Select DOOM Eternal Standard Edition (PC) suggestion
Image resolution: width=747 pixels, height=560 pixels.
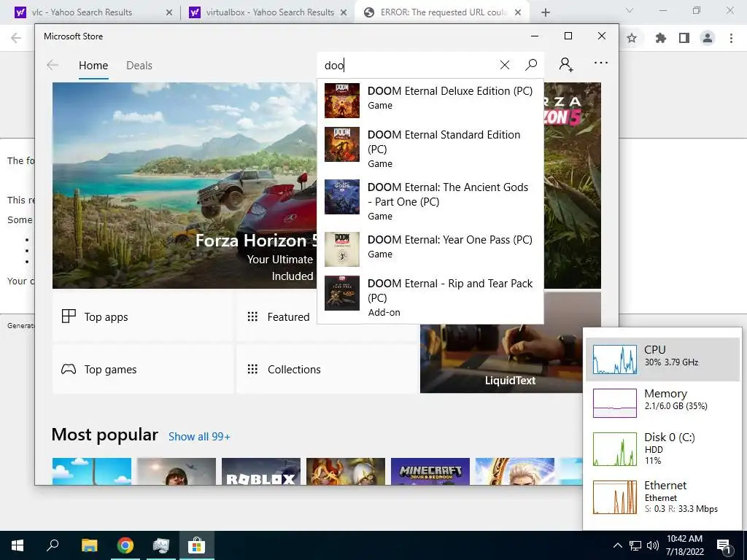click(x=430, y=149)
